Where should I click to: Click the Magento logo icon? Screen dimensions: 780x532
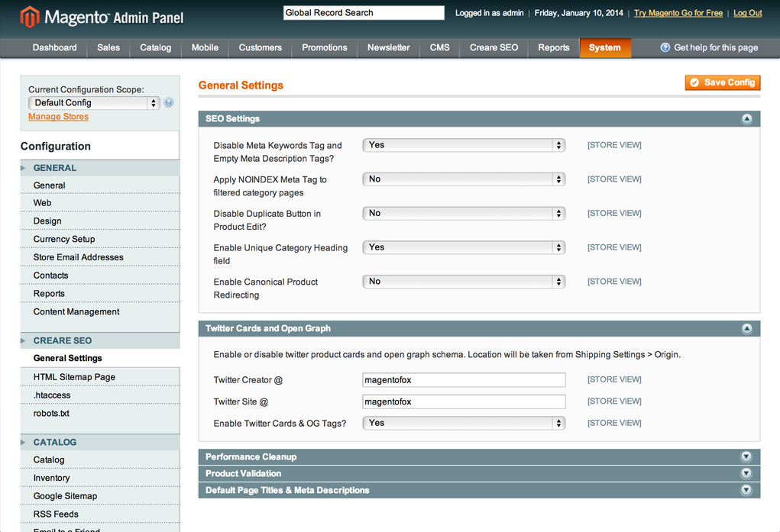[29, 17]
